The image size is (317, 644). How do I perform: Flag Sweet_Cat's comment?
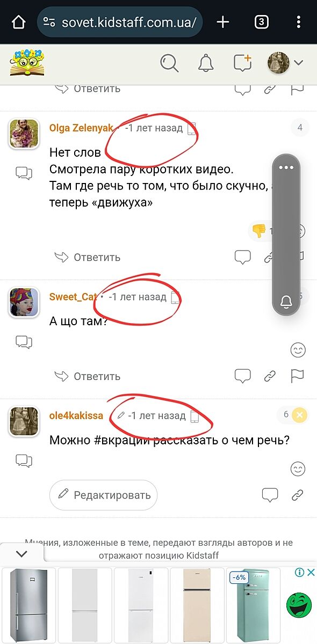pos(297,376)
